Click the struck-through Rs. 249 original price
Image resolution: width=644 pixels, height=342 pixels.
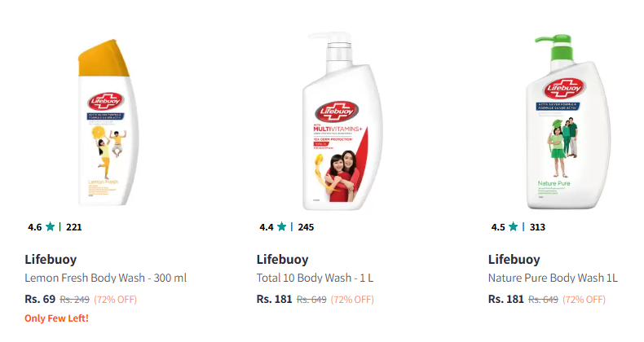click(75, 300)
